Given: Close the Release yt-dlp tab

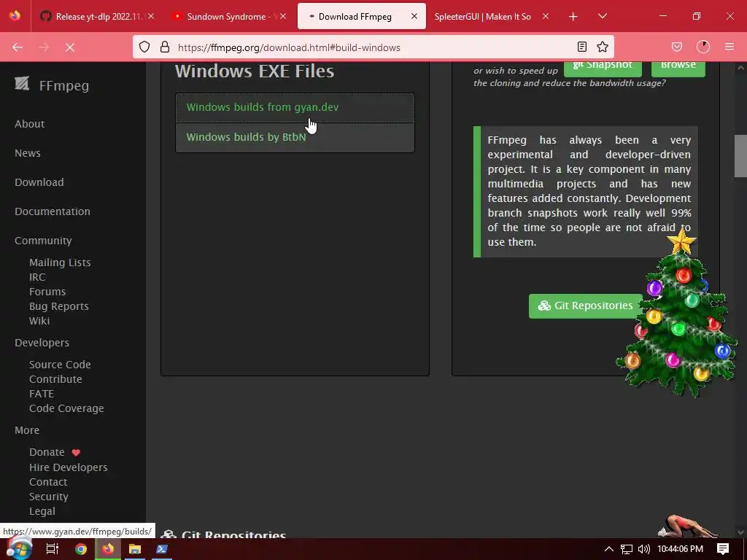Looking at the screenshot, I should 151,16.
